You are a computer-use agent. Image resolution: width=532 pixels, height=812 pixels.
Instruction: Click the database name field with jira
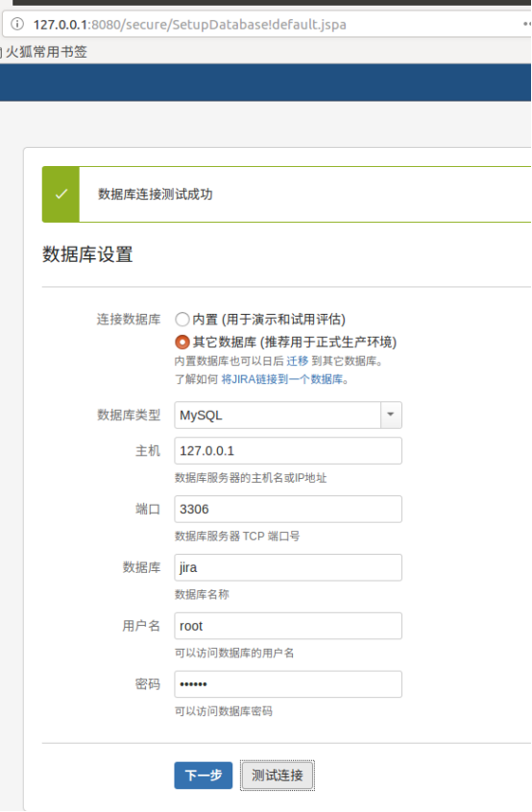pyautogui.click(x=288, y=567)
